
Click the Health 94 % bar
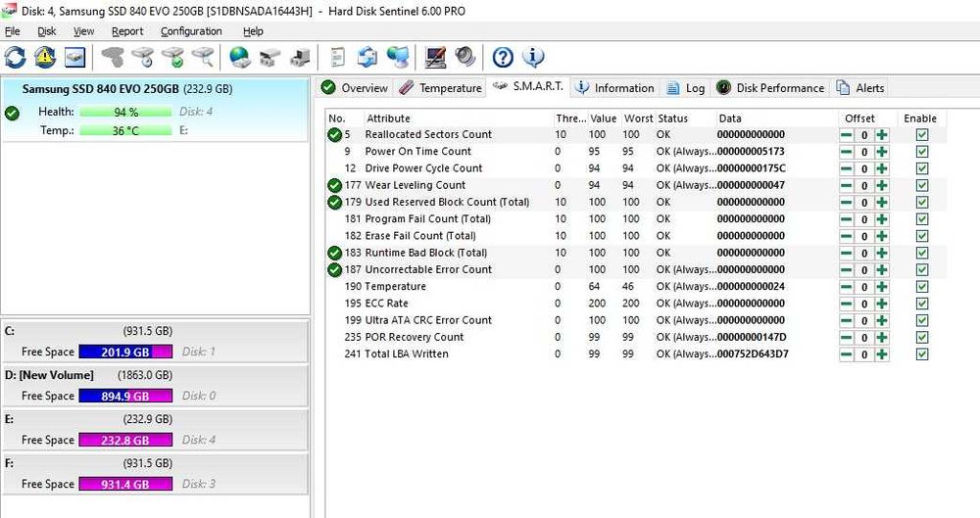click(125, 113)
